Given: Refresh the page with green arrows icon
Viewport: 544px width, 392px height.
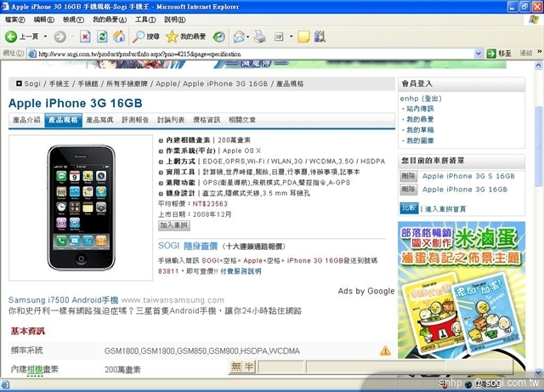Looking at the screenshot, I should pos(102,37).
